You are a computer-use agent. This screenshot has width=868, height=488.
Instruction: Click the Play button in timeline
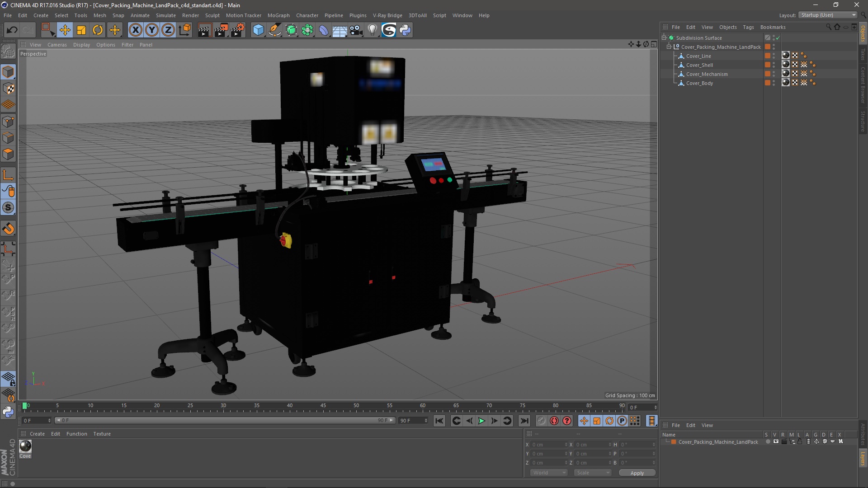point(481,421)
